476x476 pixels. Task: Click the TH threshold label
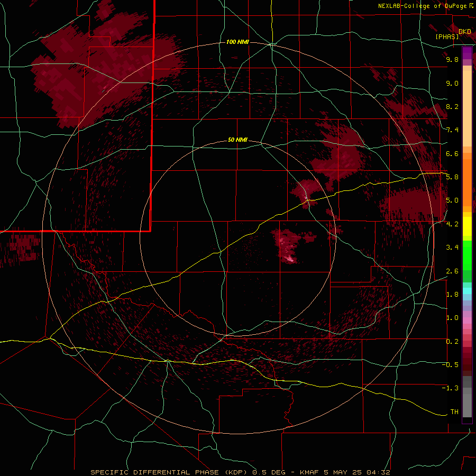(x=454, y=411)
